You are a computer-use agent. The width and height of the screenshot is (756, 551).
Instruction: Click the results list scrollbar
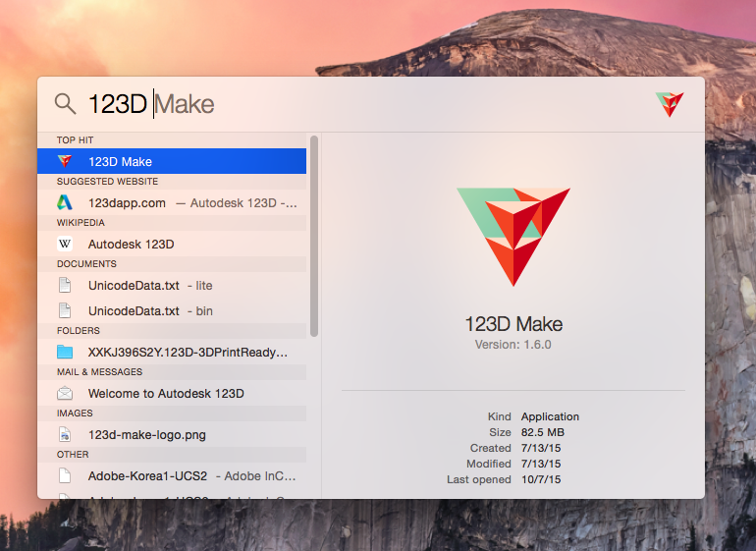coord(314,236)
